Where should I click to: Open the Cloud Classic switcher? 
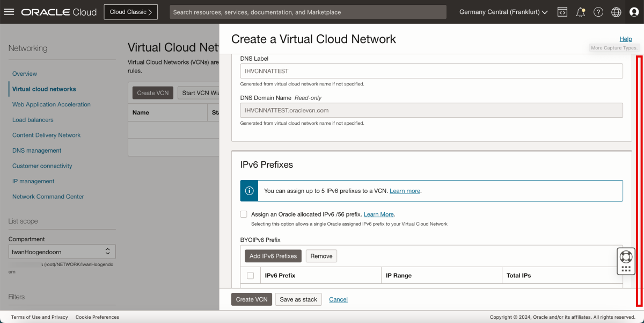[x=130, y=11]
